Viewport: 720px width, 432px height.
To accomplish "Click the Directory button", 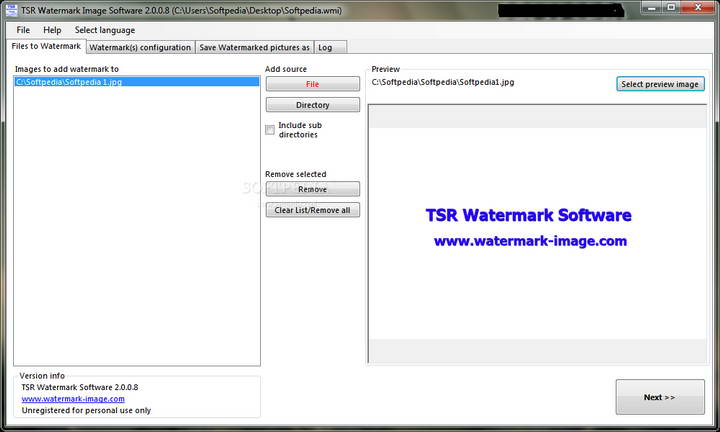I will click(x=313, y=105).
